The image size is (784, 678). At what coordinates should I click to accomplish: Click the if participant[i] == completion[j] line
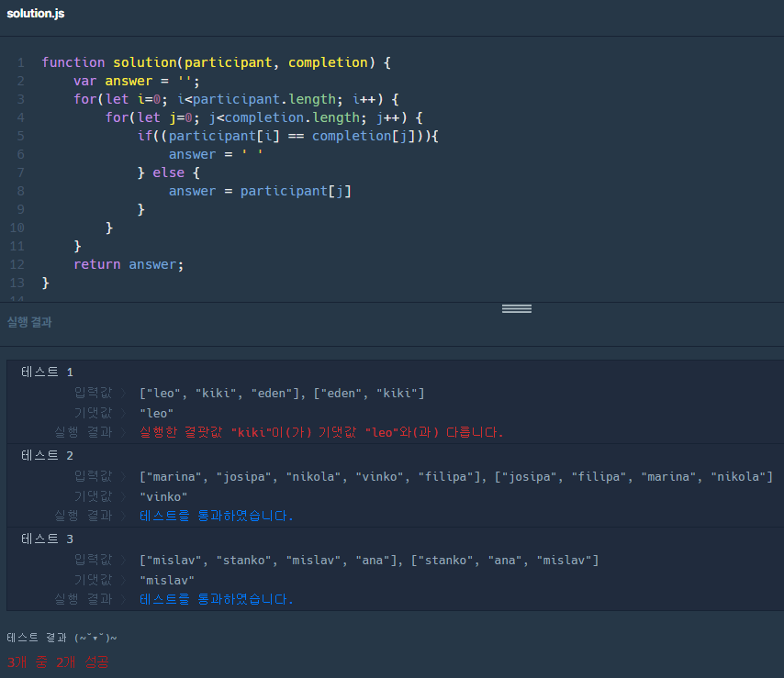coord(288,136)
